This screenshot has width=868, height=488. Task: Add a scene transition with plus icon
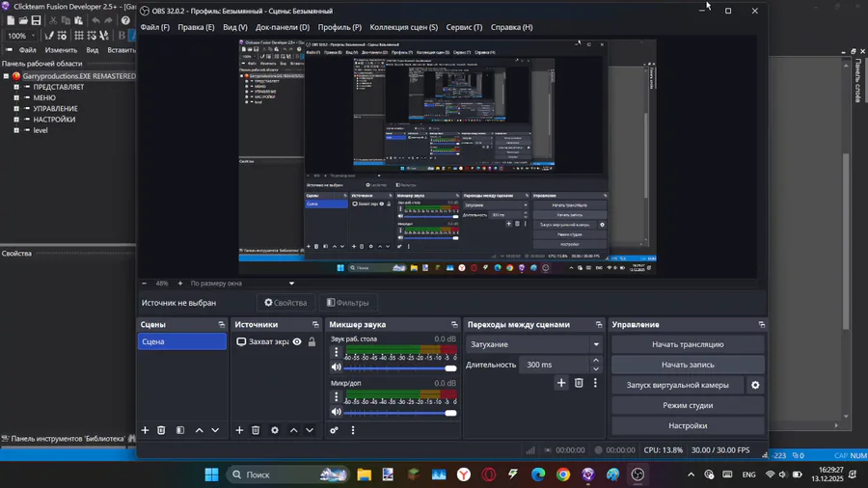click(x=561, y=383)
